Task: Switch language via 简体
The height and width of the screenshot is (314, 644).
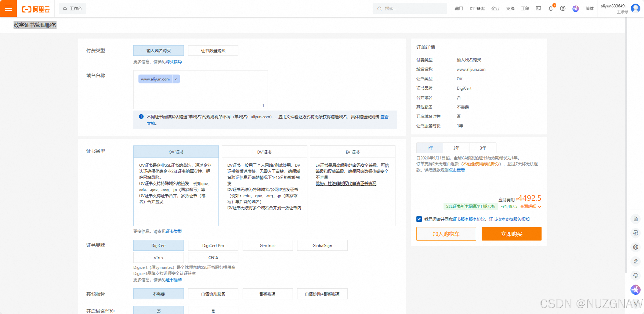Action: point(589,9)
